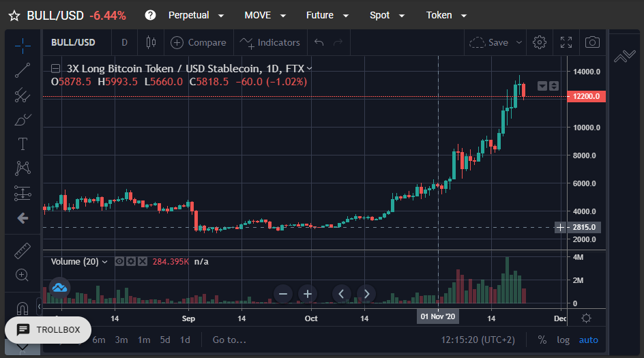This screenshot has width=644, height=358.
Task: Open the Perpetual dropdown menu
Action: [x=196, y=15]
